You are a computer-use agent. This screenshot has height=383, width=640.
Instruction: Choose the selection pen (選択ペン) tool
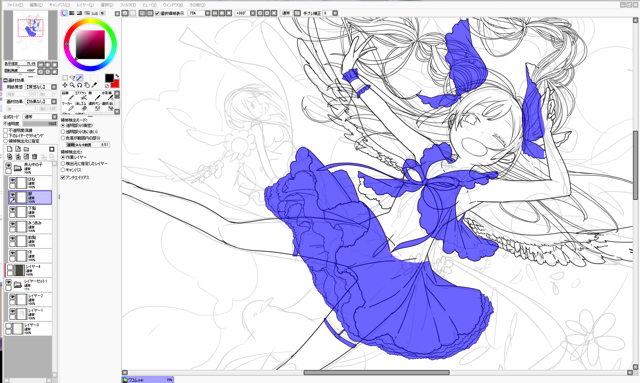95,106
